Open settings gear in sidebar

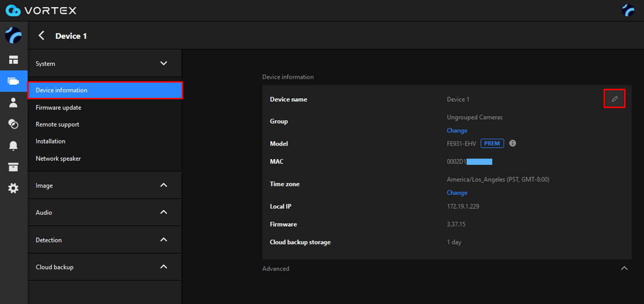coord(13,189)
